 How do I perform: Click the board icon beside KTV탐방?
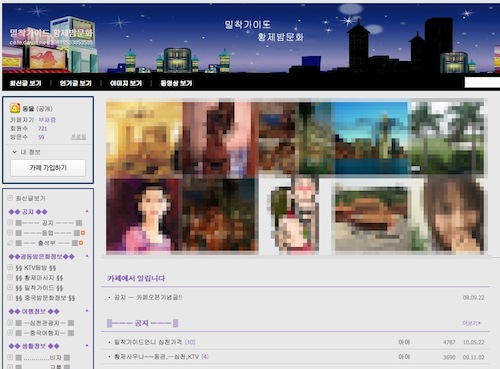coord(10,268)
